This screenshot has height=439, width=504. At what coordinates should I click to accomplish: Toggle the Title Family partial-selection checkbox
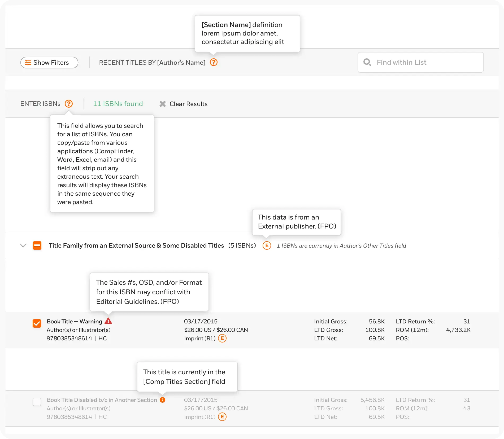pyautogui.click(x=37, y=245)
